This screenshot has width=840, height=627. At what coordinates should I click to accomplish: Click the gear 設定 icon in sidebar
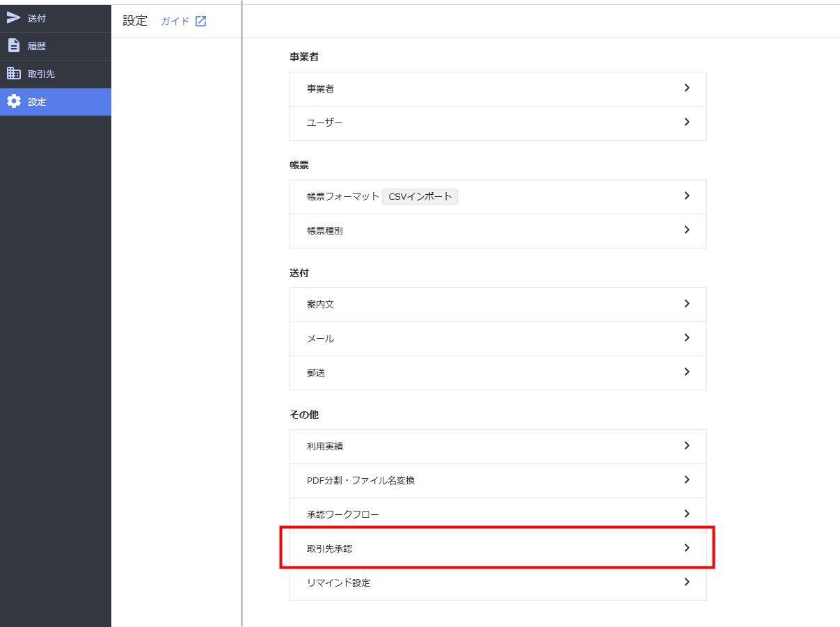[x=14, y=102]
